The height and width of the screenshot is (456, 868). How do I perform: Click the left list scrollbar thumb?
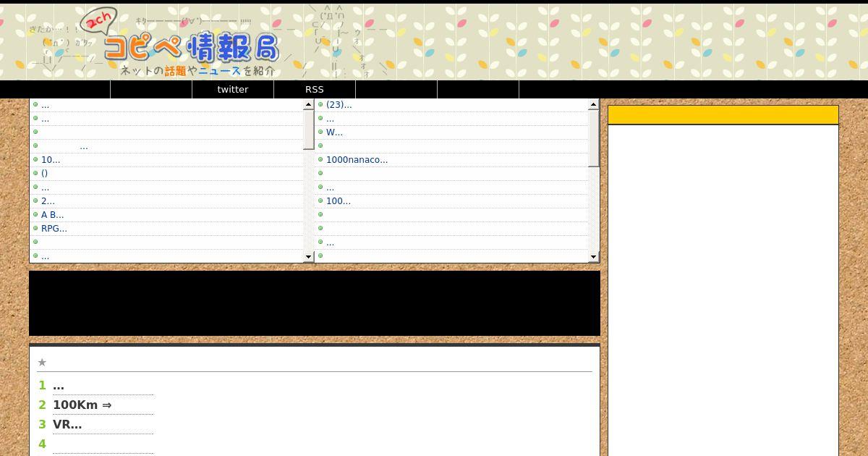pyautogui.click(x=309, y=129)
